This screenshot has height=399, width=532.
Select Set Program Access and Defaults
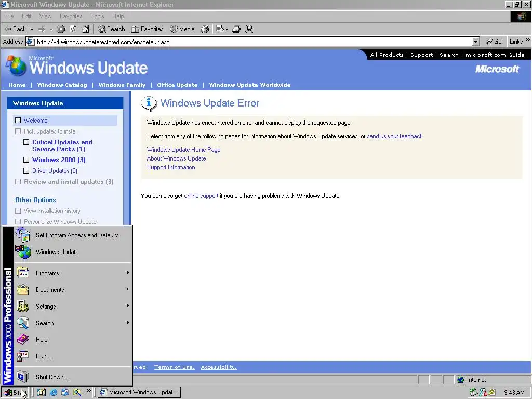(x=73, y=235)
